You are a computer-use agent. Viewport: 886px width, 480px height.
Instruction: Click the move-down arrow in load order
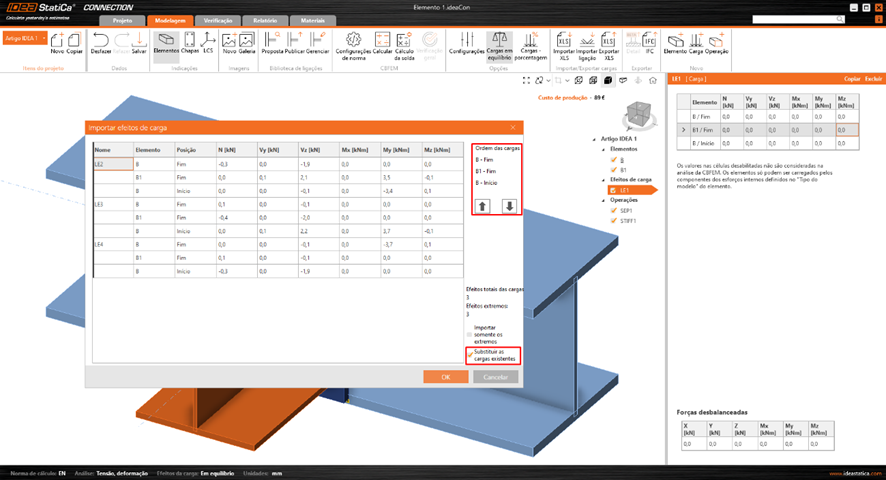click(x=509, y=206)
